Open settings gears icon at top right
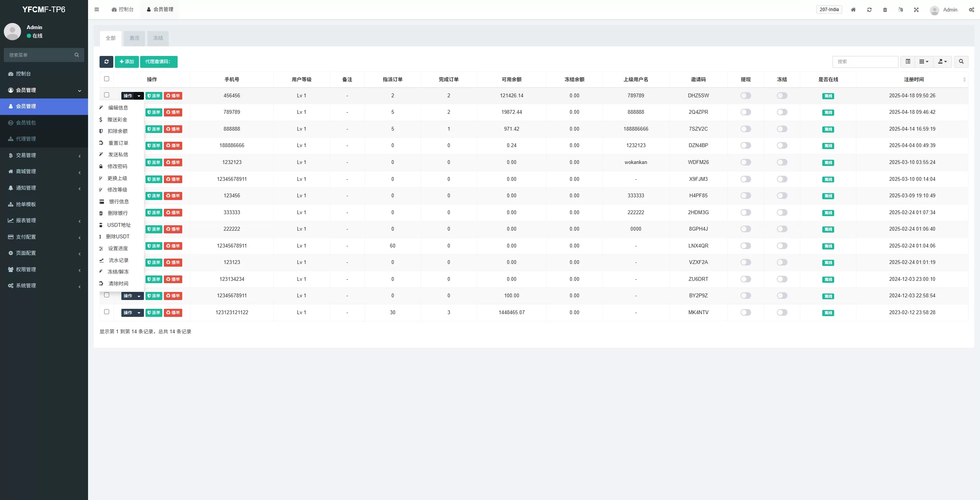This screenshot has height=500, width=980. [972, 10]
